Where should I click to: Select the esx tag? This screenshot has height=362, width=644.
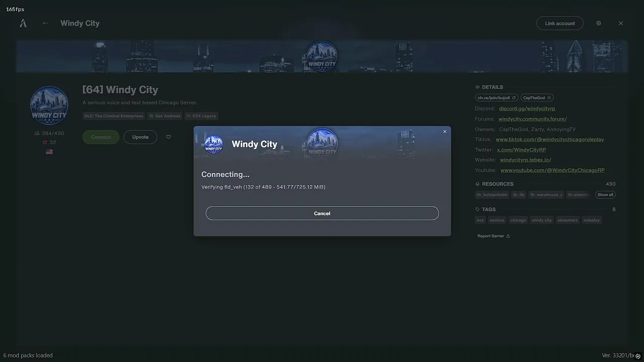point(480,220)
